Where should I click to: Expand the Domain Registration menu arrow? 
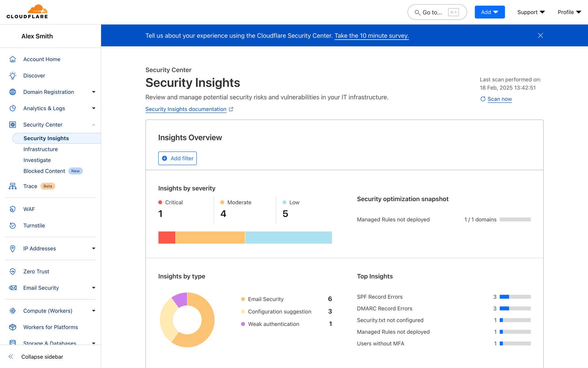94,92
